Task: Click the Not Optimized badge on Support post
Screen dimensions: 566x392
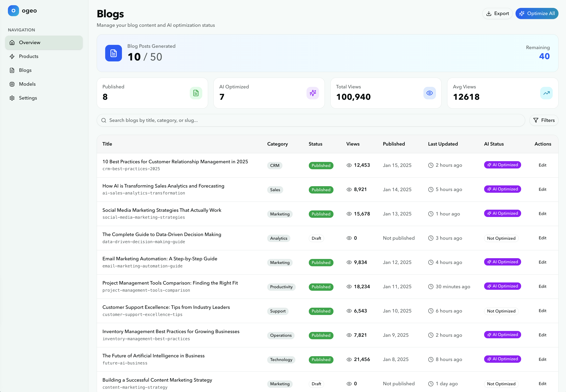Action: pos(501,311)
